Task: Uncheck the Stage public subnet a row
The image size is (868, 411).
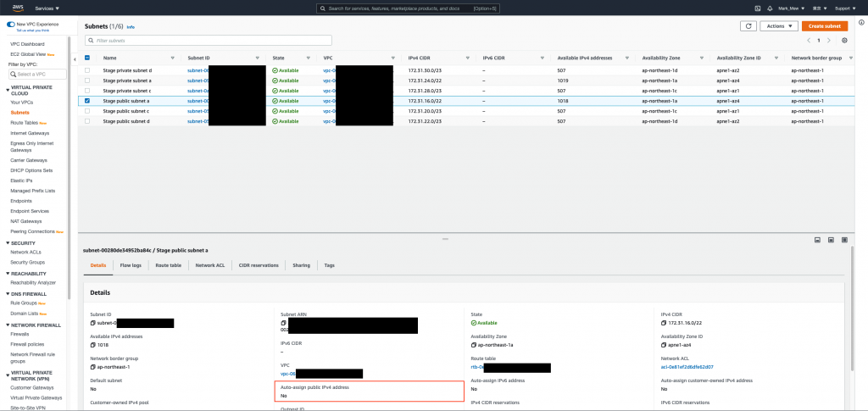Action: (87, 101)
